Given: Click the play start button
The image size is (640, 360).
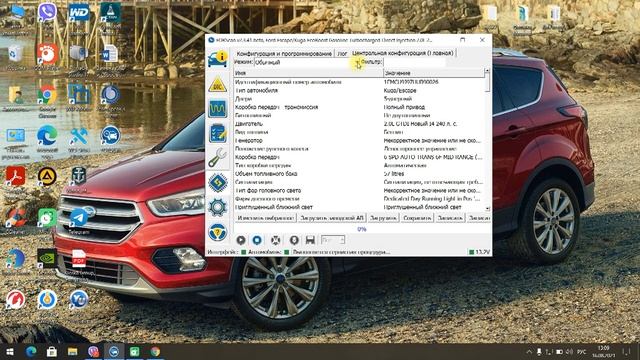Looking at the screenshot, I should click(241, 240).
